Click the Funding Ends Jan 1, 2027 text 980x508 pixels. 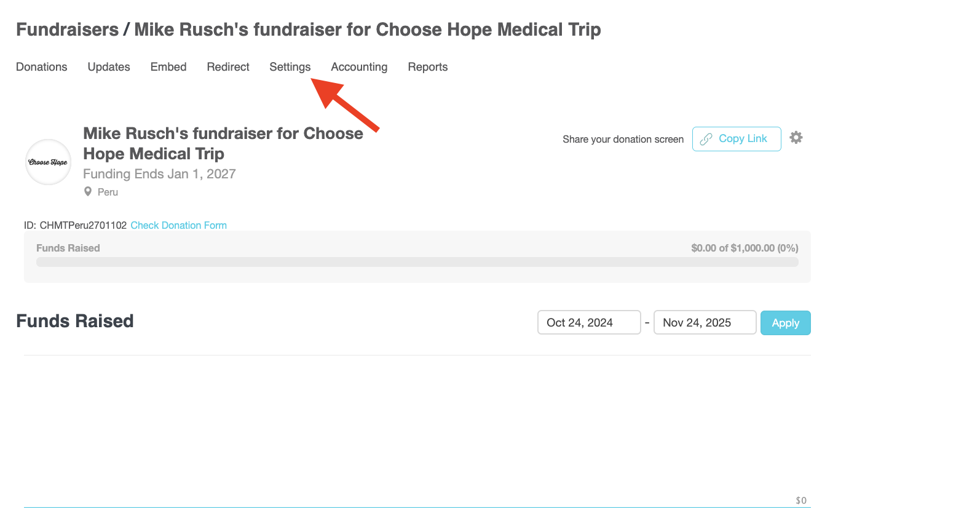pos(159,174)
